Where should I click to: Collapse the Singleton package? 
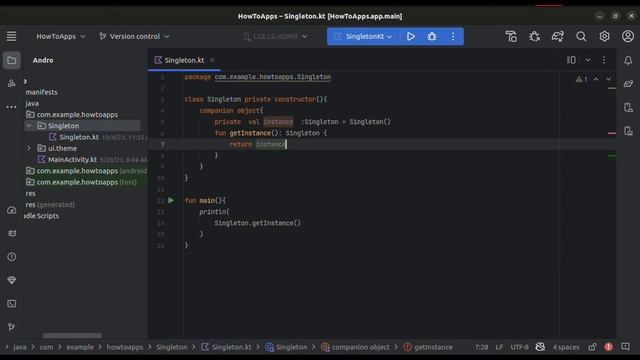(x=29, y=126)
